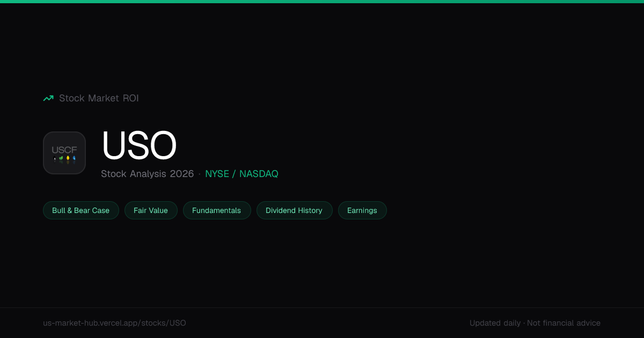This screenshot has width=644, height=338.
Task: Click the dot separator before NYSE
Action: [x=200, y=174]
